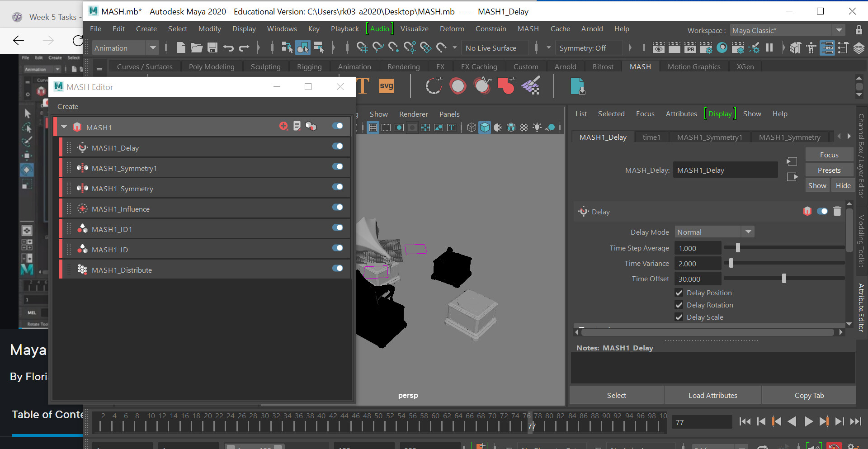The width and height of the screenshot is (868, 449).
Task: Adjust the Time Offset slider
Action: click(784, 279)
